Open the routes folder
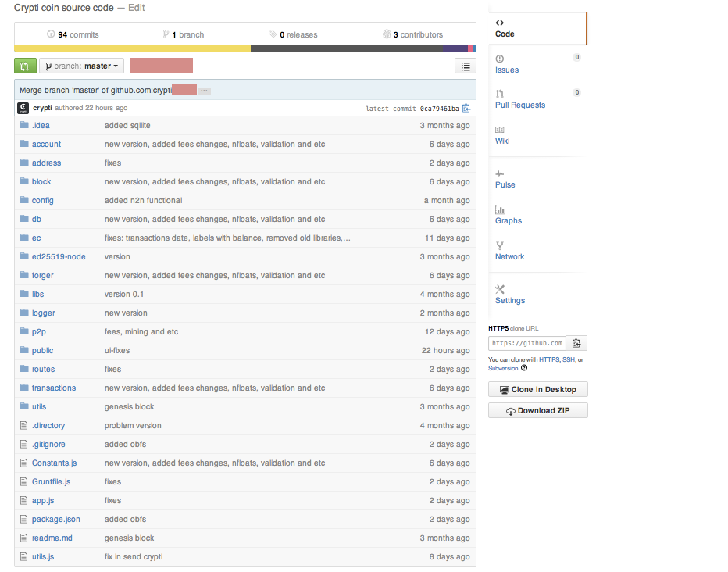The width and height of the screenshot is (728, 572). click(x=43, y=370)
